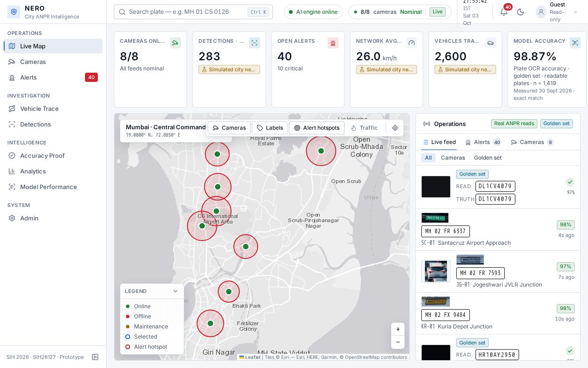
Task: Collapse the map Legend panel
Action: click(175, 291)
